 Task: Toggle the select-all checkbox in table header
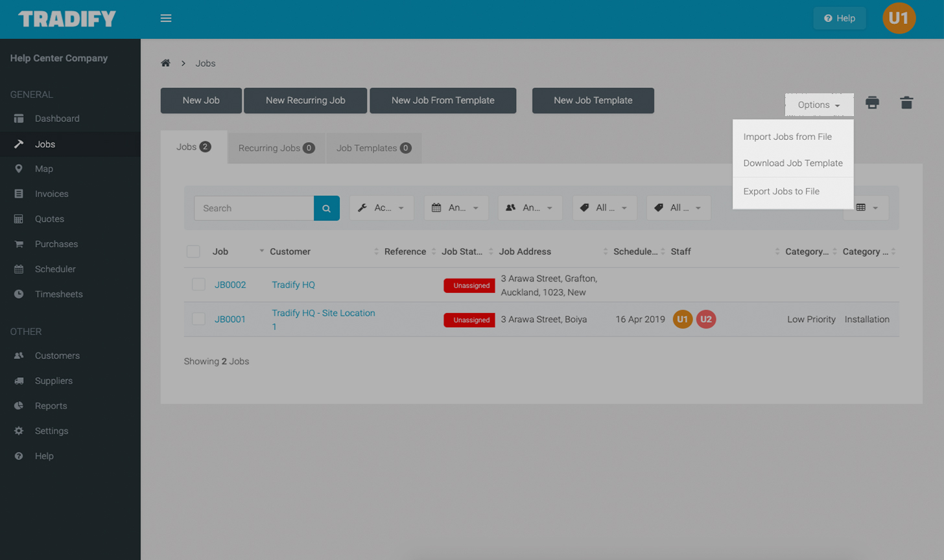click(193, 251)
